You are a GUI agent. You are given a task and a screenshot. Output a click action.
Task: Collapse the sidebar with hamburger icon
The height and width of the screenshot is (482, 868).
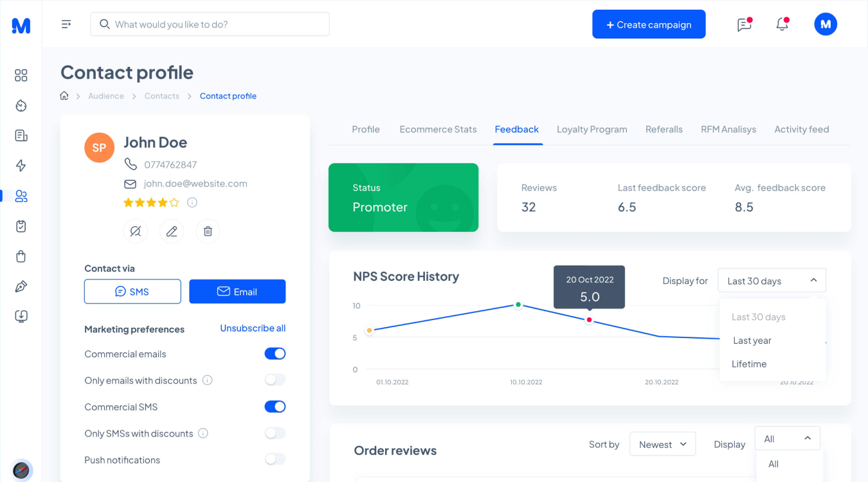pos(66,24)
